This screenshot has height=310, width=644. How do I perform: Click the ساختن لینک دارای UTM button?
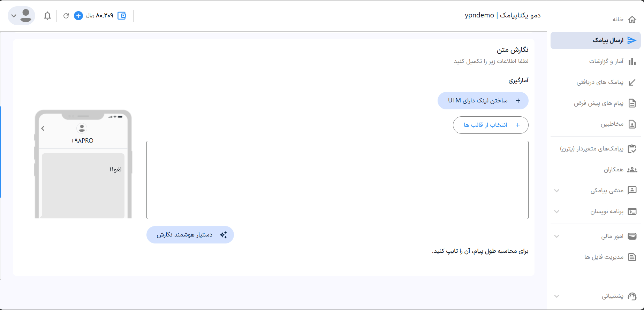[x=483, y=101]
